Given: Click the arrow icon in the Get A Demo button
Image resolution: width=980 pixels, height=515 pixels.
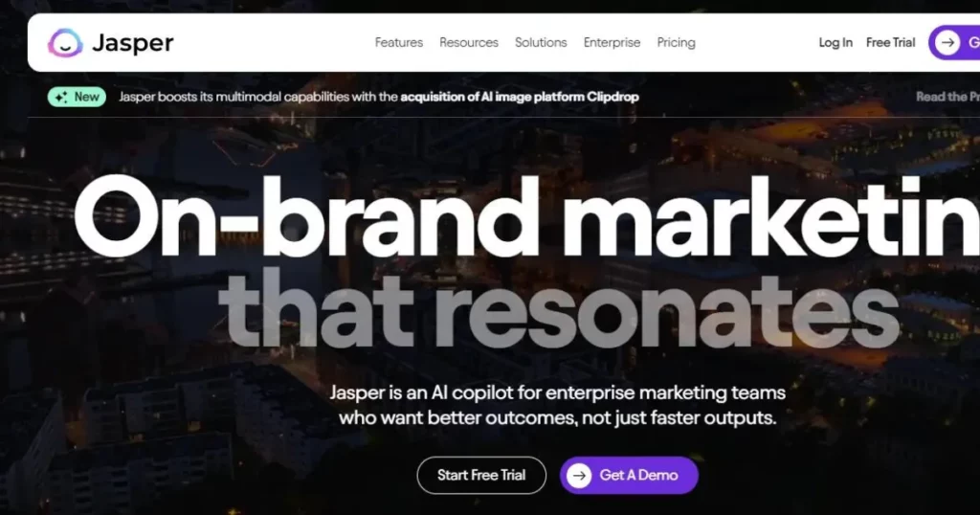Looking at the screenshot, I should [579, 475].
